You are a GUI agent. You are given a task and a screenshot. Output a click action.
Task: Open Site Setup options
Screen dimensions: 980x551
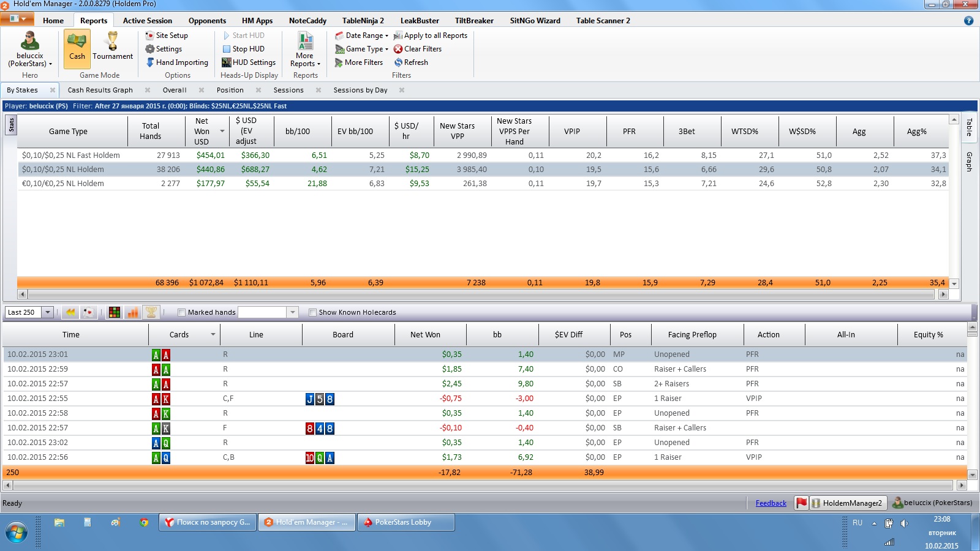pos(167,36)
